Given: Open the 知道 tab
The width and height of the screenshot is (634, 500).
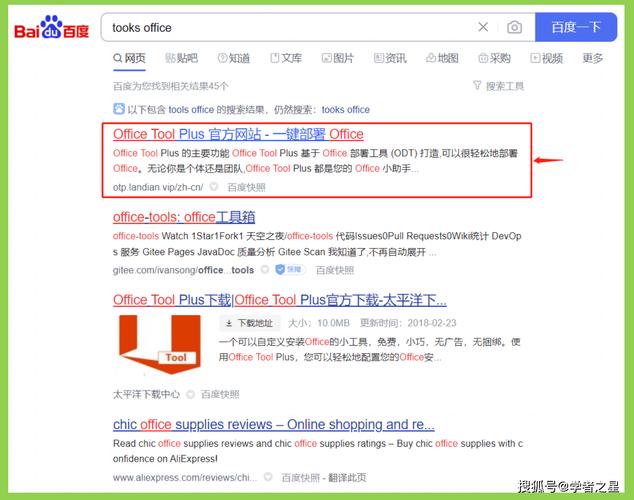Looking at the screenshot, I should tap(234, 58).
